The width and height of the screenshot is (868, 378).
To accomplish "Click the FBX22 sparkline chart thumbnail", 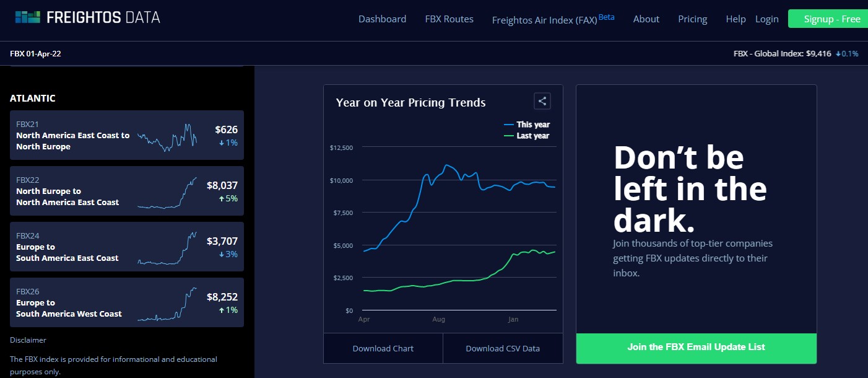I will pos(167,193).
